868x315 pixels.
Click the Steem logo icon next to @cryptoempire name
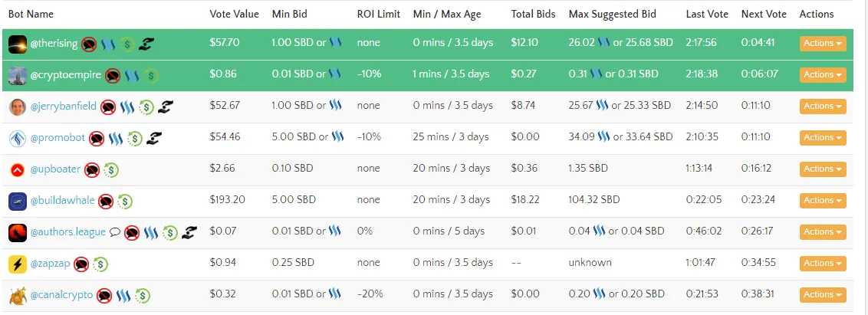pos(132,75)
